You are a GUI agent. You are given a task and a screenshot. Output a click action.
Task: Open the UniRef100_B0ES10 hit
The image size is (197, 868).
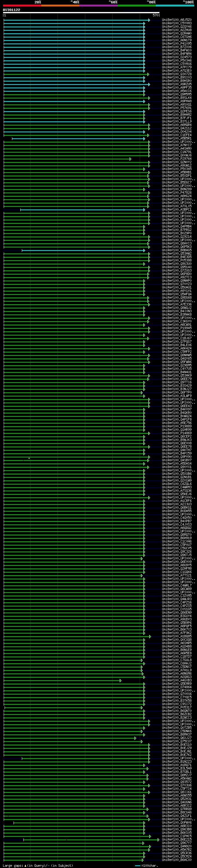[x=176, y=744]
